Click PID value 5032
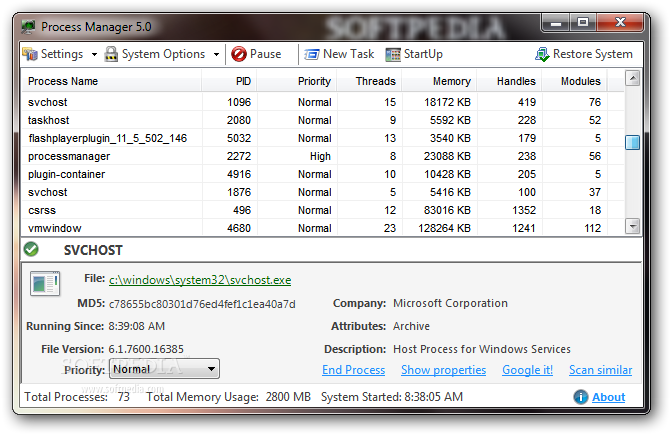This screenshot has height=435, width=671. pos(239,138)
